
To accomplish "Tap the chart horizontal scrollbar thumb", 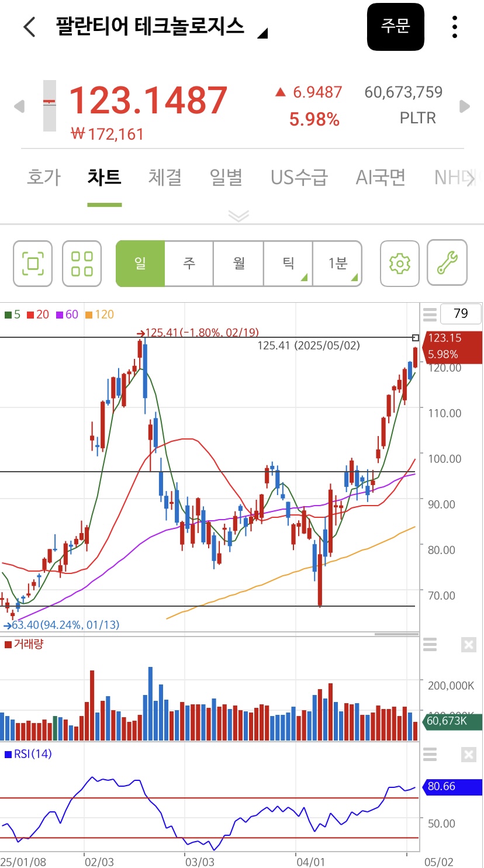I will 396,634.
